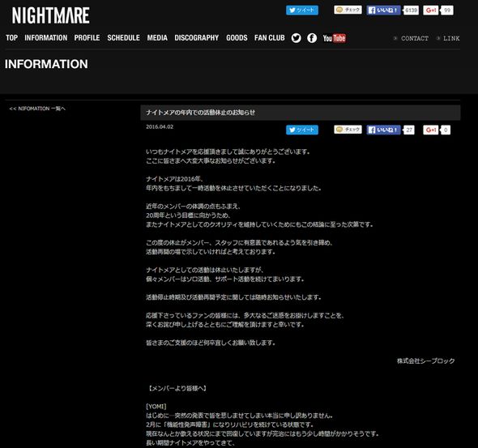Screen dimensions: 478x448
Task: Click line ナイトメアは2016年、
Action: 175,179
